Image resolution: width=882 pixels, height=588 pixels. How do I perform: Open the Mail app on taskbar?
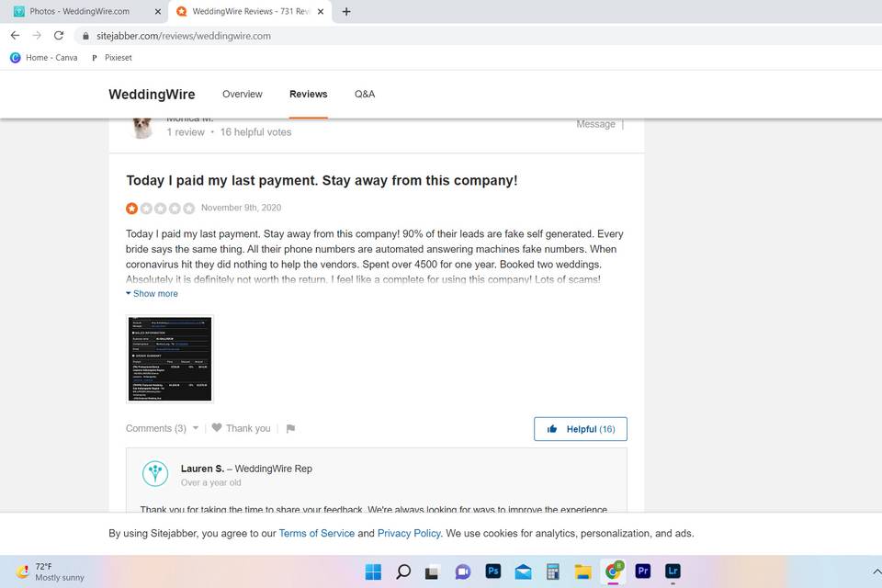coord(523,571)
